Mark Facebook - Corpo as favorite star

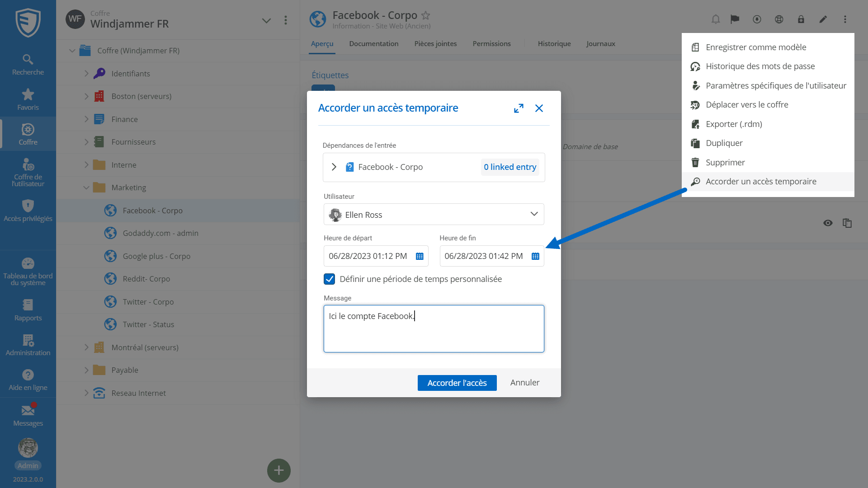(x=425, y=15)
